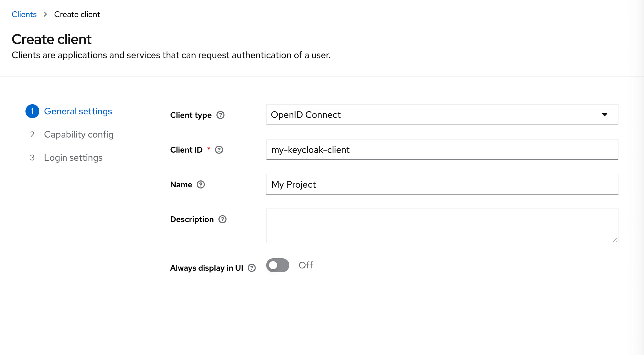Click the step 1 circle icon
Viewport: 644px width, 355px height.
click(x=32, y=111)
